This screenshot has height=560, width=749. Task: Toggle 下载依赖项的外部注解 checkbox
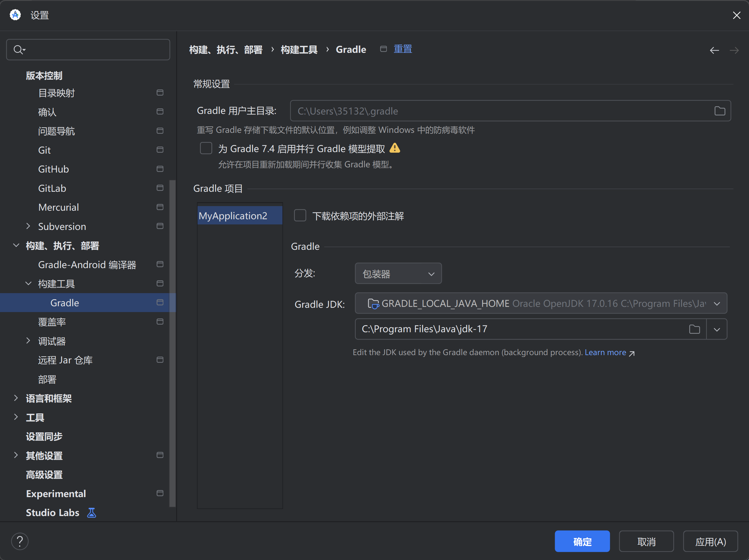(300, 216)
